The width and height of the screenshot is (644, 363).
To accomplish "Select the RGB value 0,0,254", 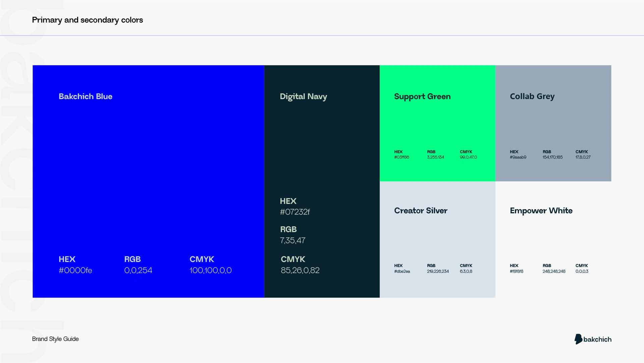I will pyautogui.click(x=138, y=270).
